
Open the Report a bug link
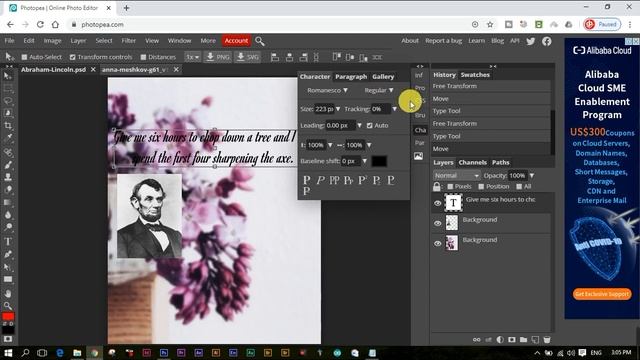443,41
